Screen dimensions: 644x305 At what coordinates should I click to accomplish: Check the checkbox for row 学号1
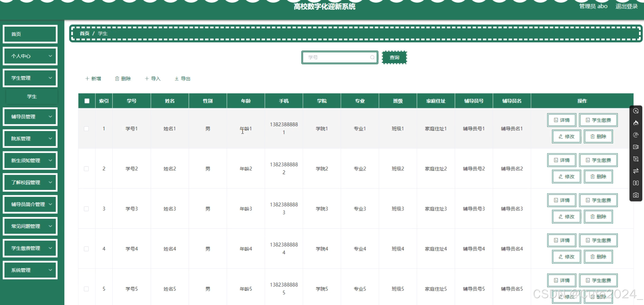click(86, 129)
